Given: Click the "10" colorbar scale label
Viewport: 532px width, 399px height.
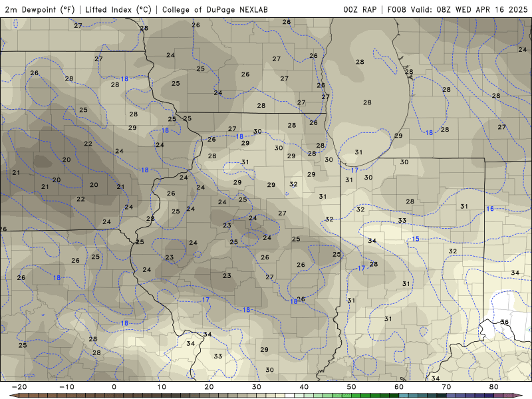Looking at the screenshot, I should click(162, 387).
